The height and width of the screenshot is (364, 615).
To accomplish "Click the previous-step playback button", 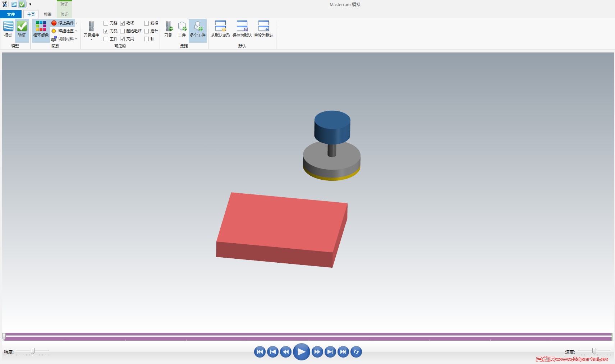I will click(x=273, y=352).
